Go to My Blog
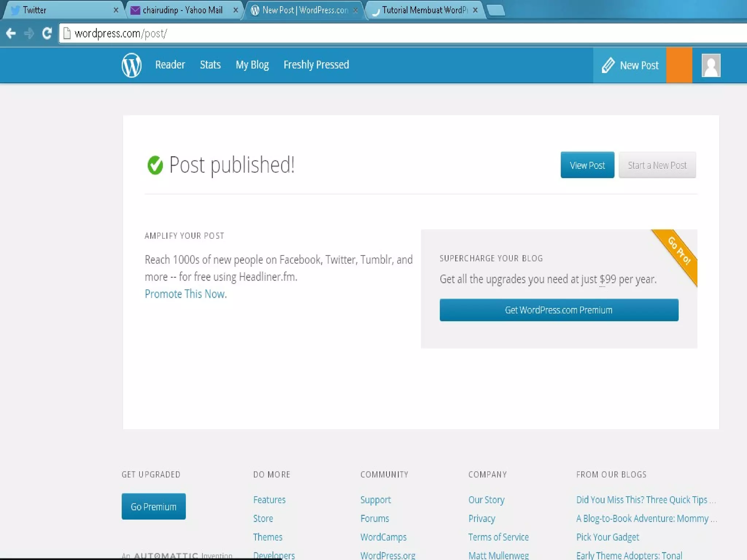The width and height of the screenshot is (747, 560). pos(252,65)
